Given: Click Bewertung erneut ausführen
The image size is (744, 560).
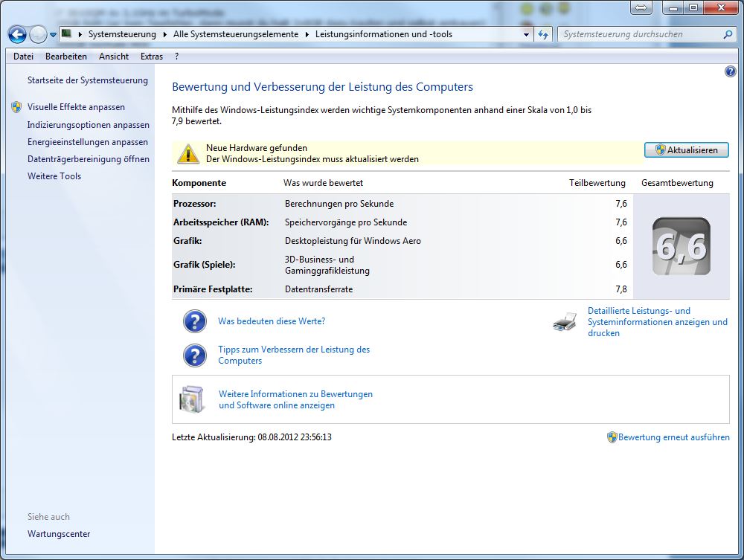Looking at the screenshot, I should click(x=674, y=437).
